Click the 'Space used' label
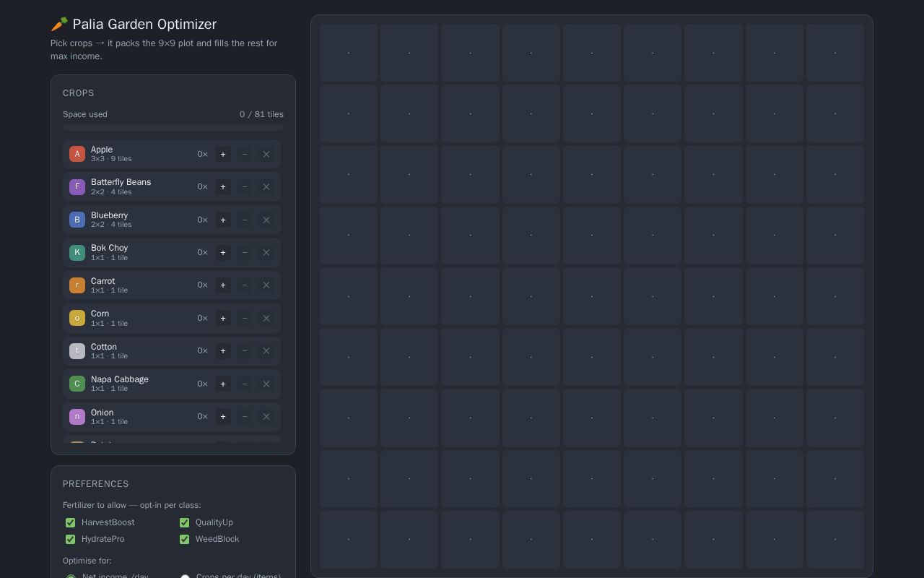924x578 pixels. [x=85, y=114]
